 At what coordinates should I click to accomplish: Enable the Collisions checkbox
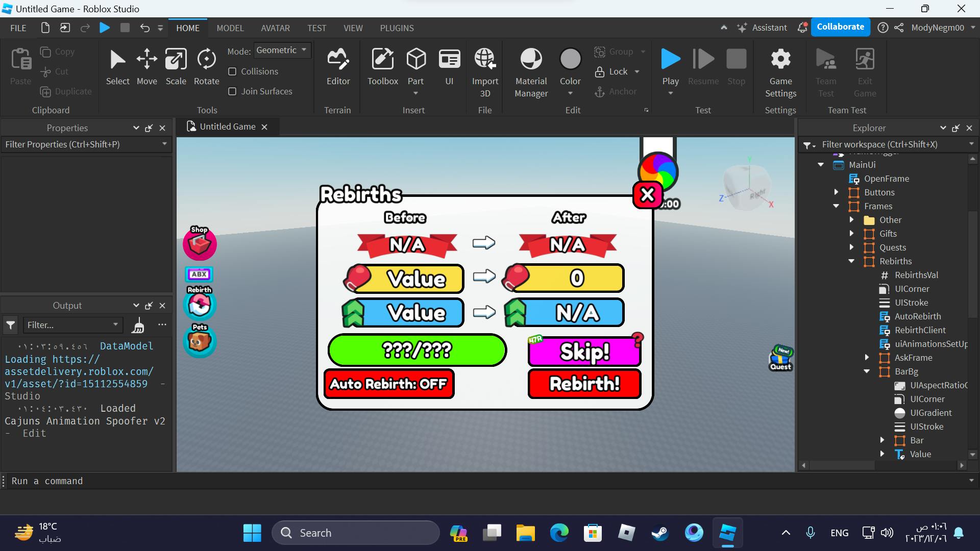(232, 71)
